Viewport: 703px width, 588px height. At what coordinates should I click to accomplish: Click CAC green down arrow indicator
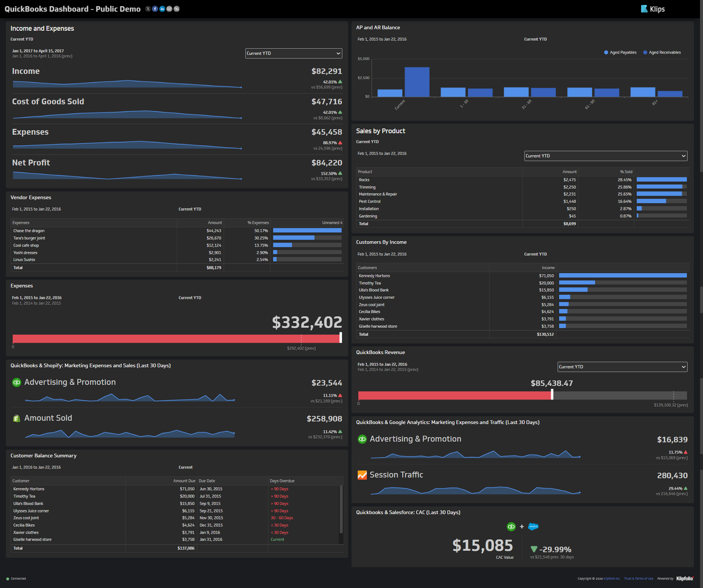pos(534,549)
